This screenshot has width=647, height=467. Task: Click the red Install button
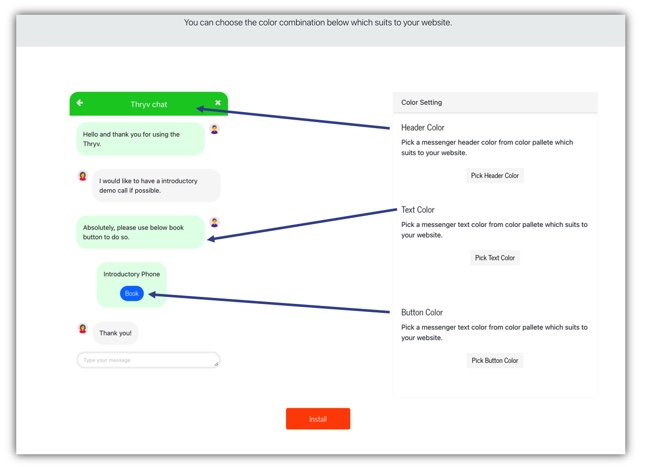(318, 419)
